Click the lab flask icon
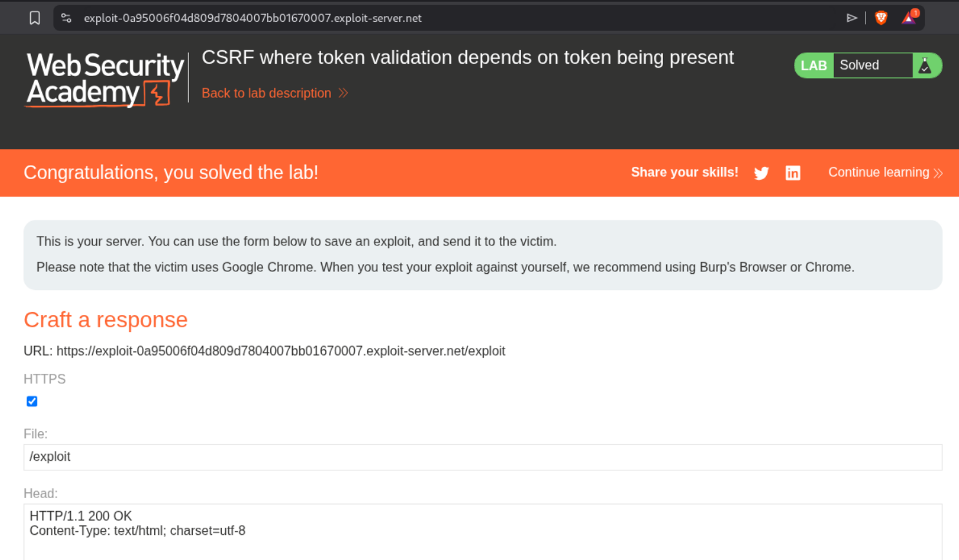The width and height of the screenshot is (959, 560). [x=925, y=66]
